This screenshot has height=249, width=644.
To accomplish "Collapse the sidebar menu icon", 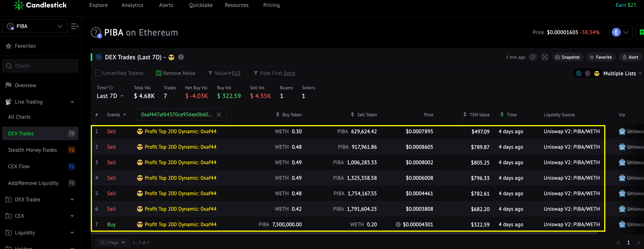I will point(74,26).
